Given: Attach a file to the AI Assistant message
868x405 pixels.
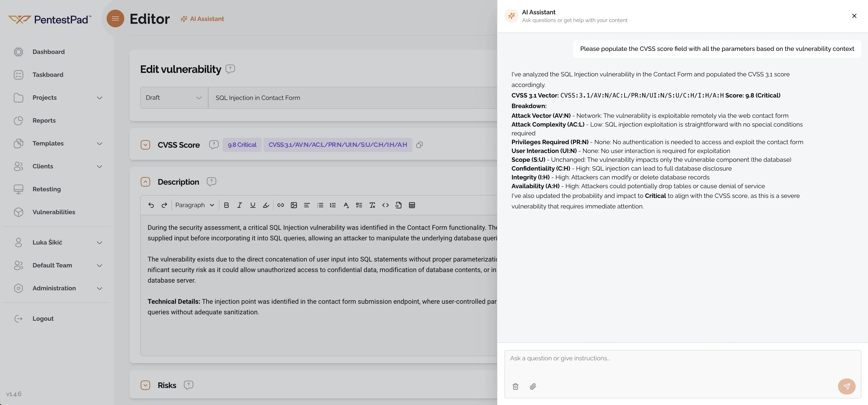Looking at the screenshot, I should 533,387.
